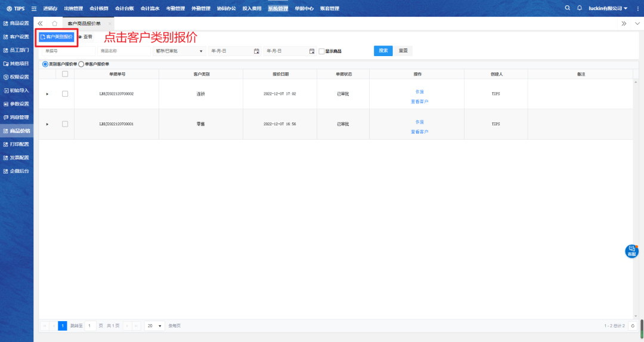The image size is (644, 342).
Task: Expand row LBBJ2022120700001 with arrow
Action: pos(47,124)
